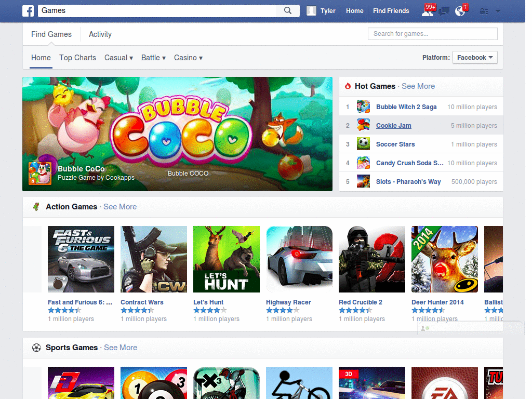Open Highway Racer game thumbnail
Image resolution: width=532 pixels, height=399 pixels.
(299, 259)
